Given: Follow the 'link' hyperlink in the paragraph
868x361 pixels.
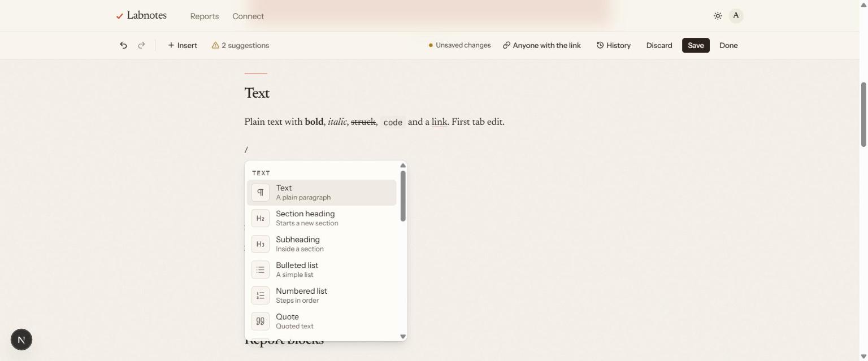Looking at the screenshot, I should coord(440,122).
